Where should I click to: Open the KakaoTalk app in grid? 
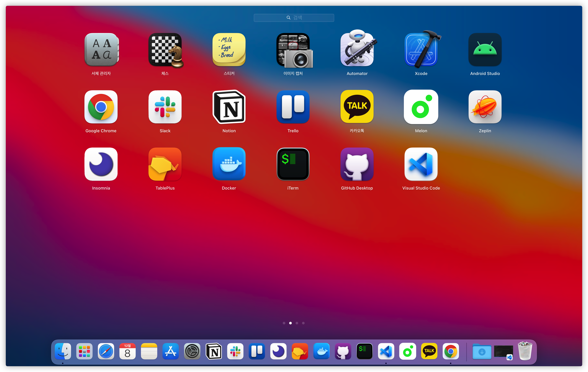[357, 107]
